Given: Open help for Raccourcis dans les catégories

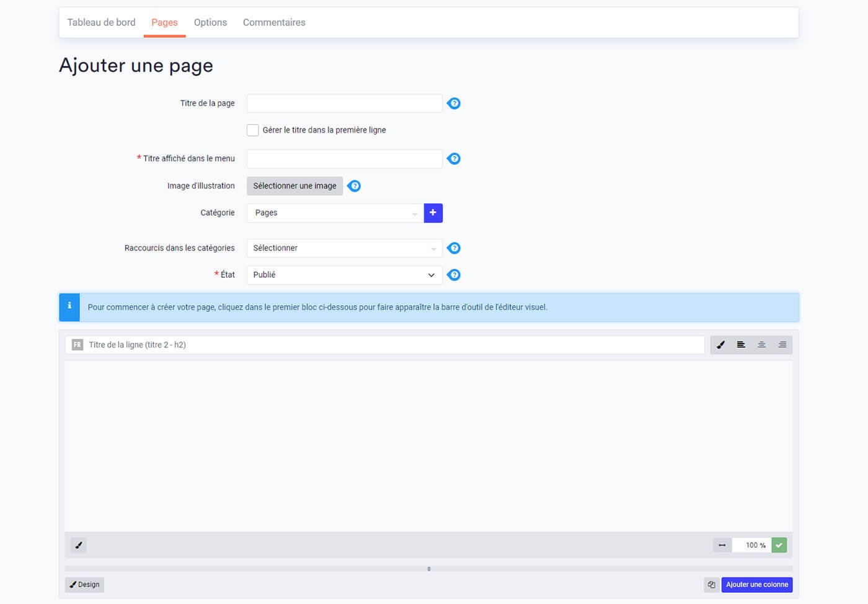Looking at the screenshot, I should pyautogui.click(x=454, y=248).
